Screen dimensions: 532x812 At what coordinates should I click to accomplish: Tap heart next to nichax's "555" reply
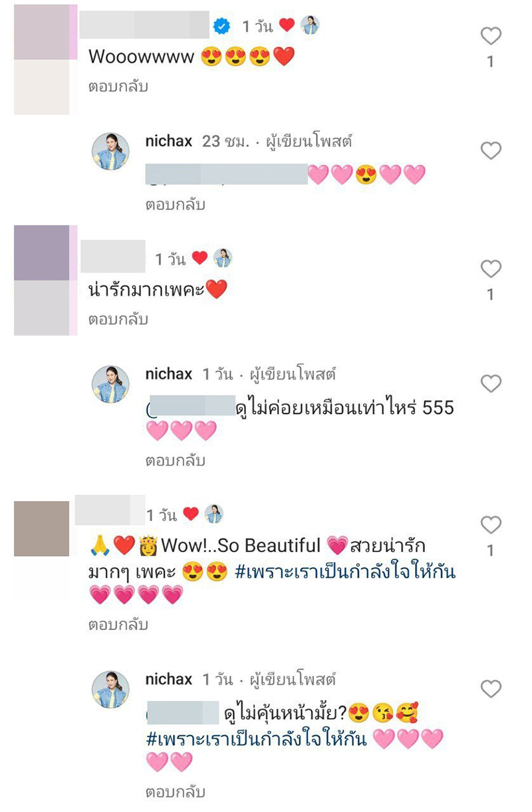coord(491,383)
